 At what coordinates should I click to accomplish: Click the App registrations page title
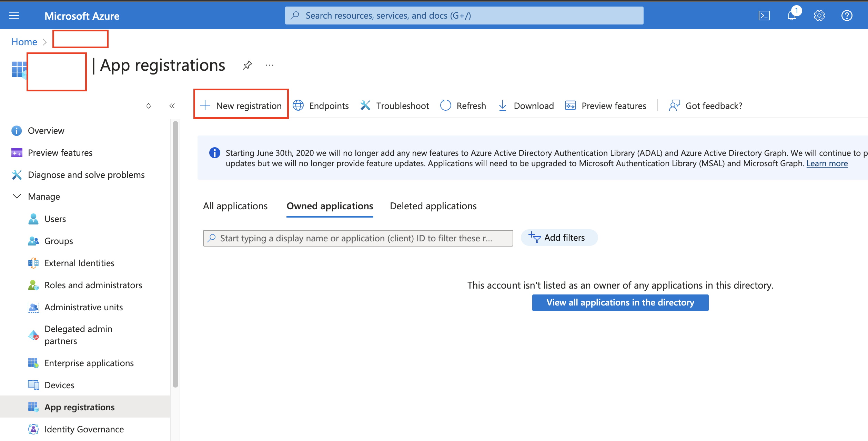[x=162, y=65]
